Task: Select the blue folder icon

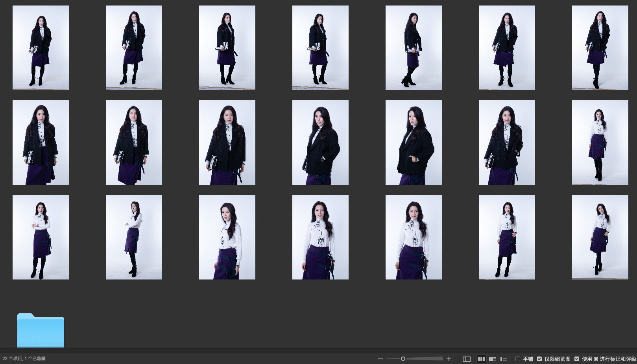Action: click(41, 331)
